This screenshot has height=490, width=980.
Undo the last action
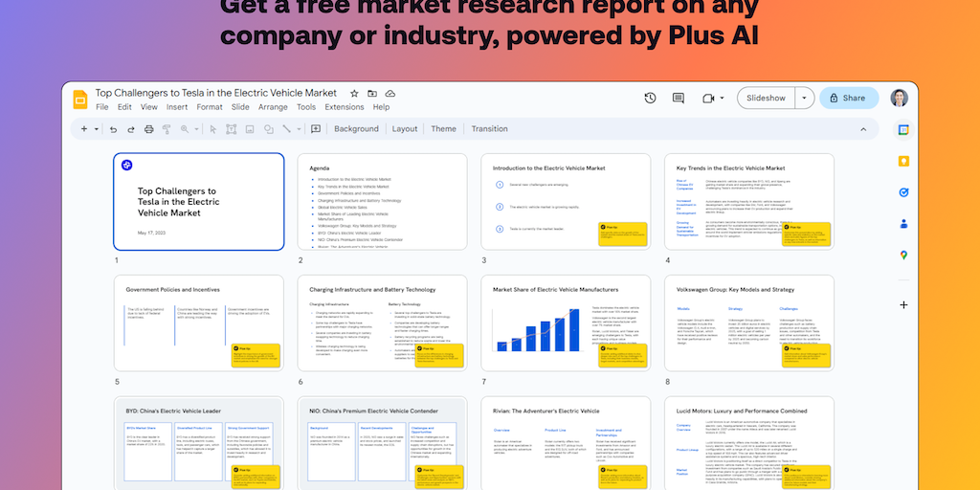click(113, 129)
